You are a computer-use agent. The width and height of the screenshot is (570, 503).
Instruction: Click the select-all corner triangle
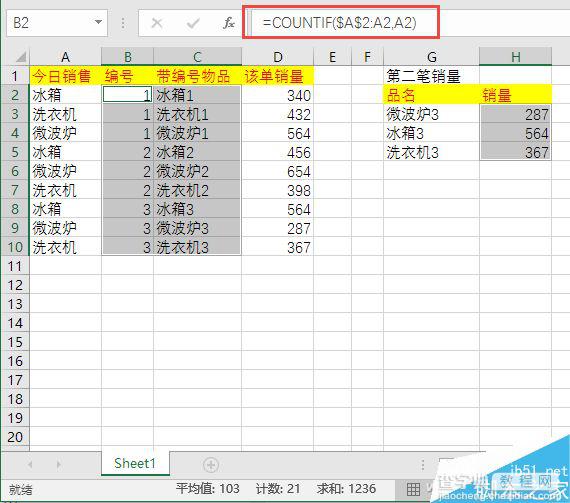(x=20, y=56)
